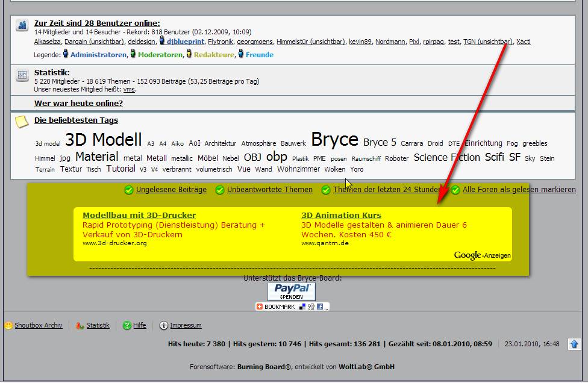Screen dimensions: 588x383
Task: Click the OBJ tag
Action: [x=252, y=157]
